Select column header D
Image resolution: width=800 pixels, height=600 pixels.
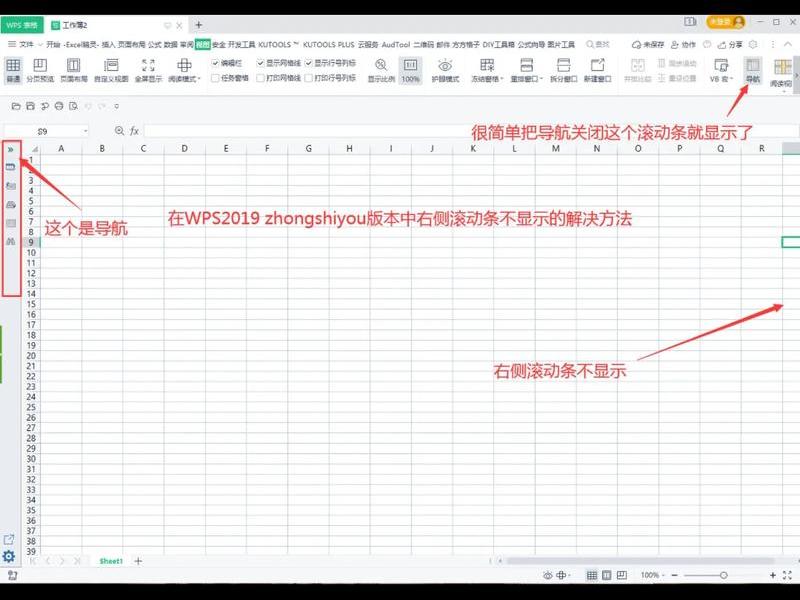[x=184, y=148]
